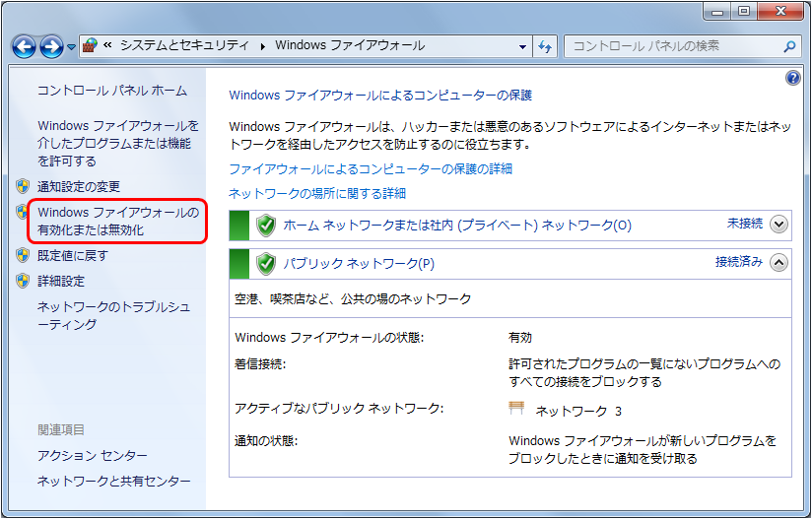Open submenu arrow after システムとセキュリティ
The height and width of the screenshot is (519, 812).
[262, 46]
